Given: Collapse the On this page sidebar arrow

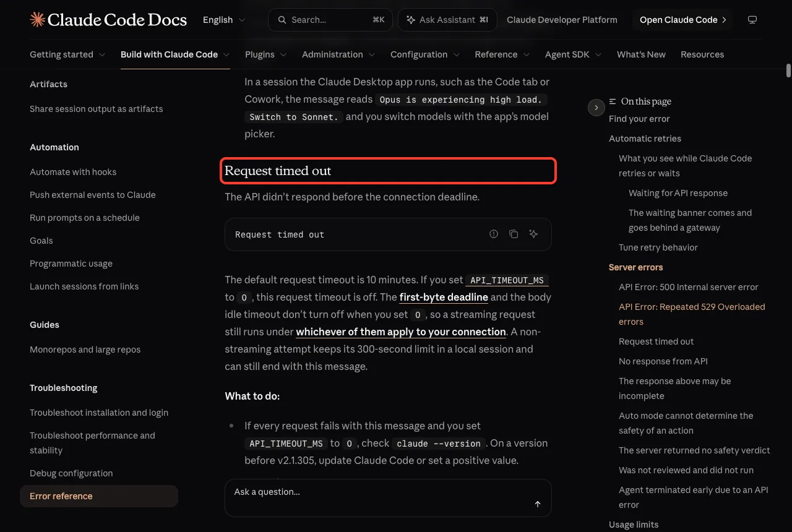Looking at the screenshot, I should tap(596, 108).
